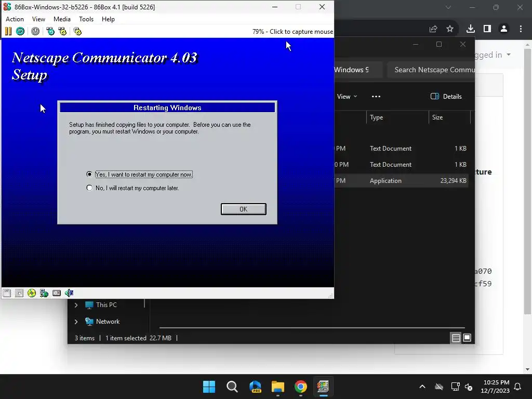Click the 86Box hard reset icon

(20, 32)
